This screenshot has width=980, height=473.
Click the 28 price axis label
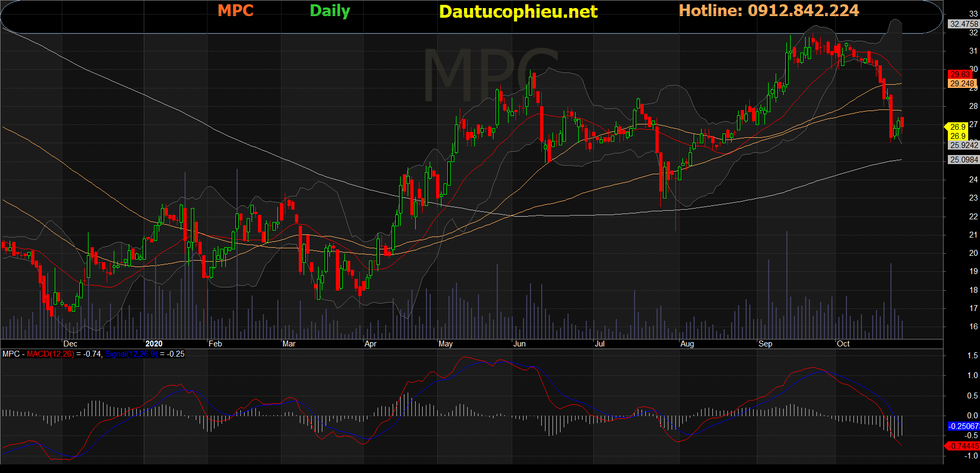click(974, 106)
